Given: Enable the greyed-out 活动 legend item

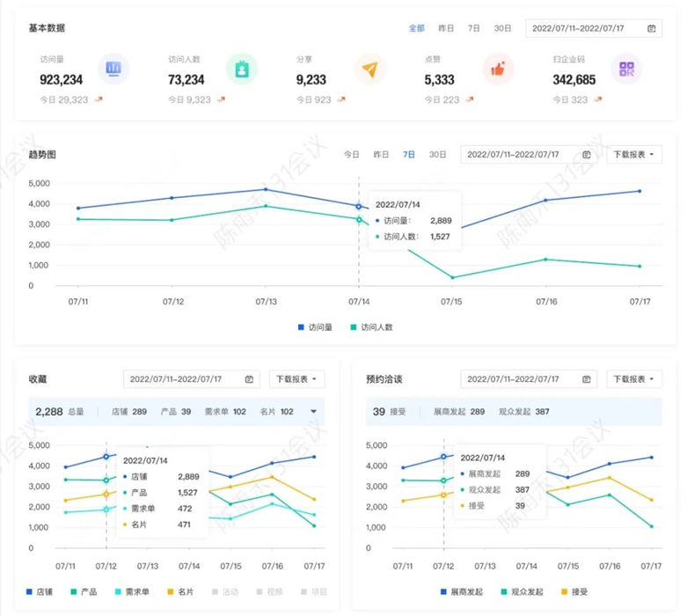Looking at the screenshot, I should [224, 591].
